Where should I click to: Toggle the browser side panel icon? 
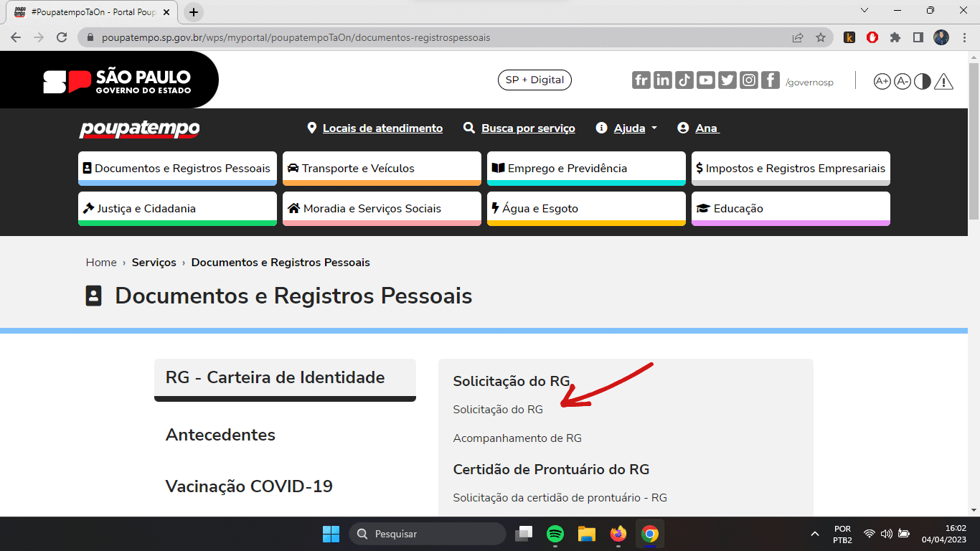pos(918,37)
